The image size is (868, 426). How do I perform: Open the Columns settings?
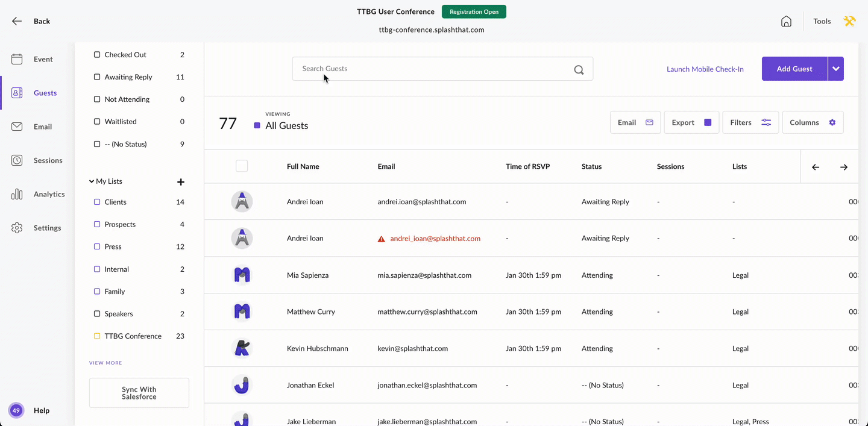point(813,122)
